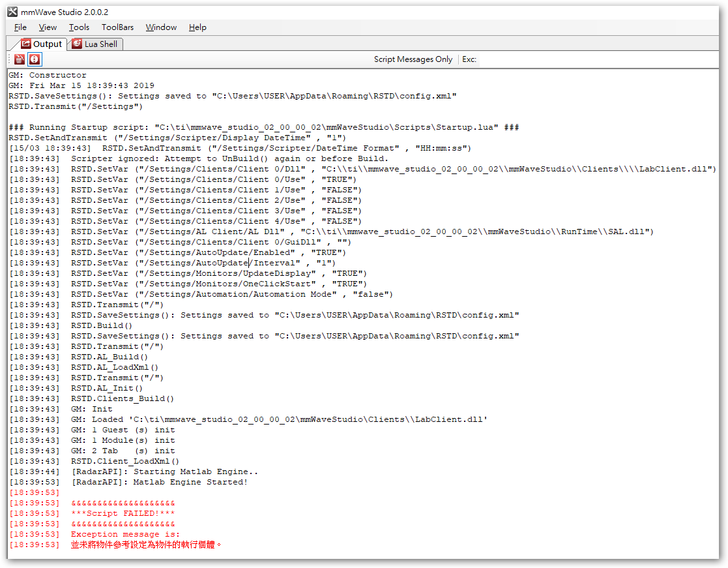Click the 'GM: 2 Tab (s) init' line
The width and height of the screenshot is (728, 568).
93,451
